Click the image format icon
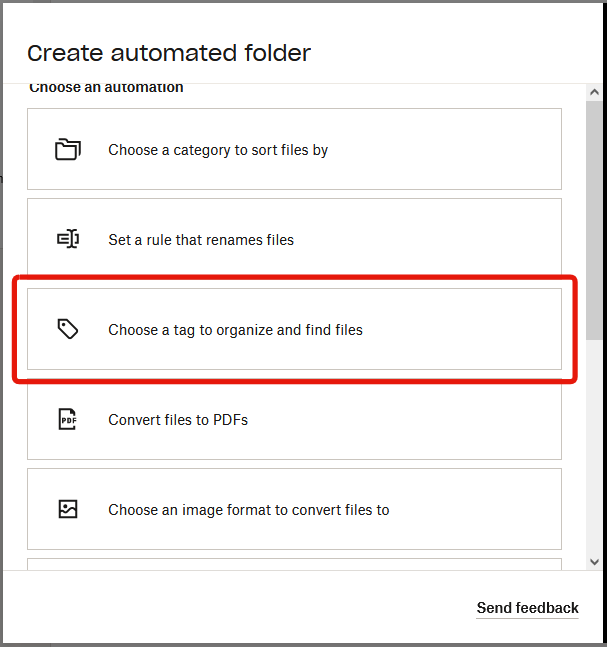The image size is (607, 647). pyautogui.click(x=68, y=510)
